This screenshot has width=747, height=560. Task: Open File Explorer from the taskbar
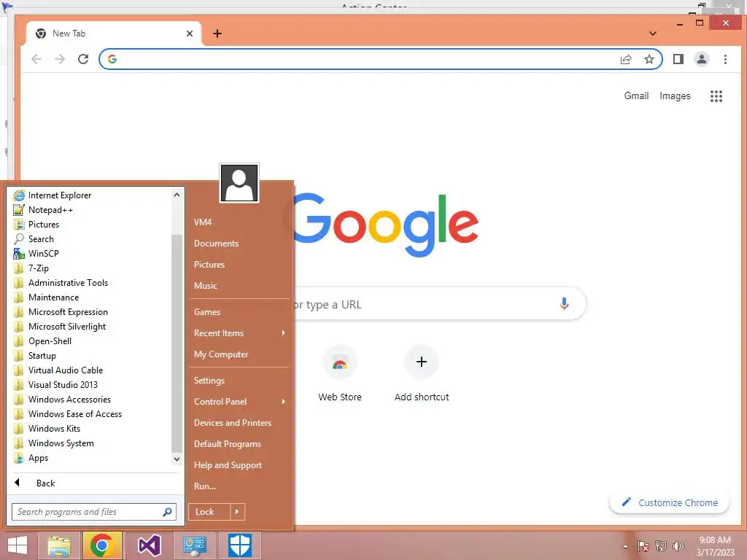[59, 545]
